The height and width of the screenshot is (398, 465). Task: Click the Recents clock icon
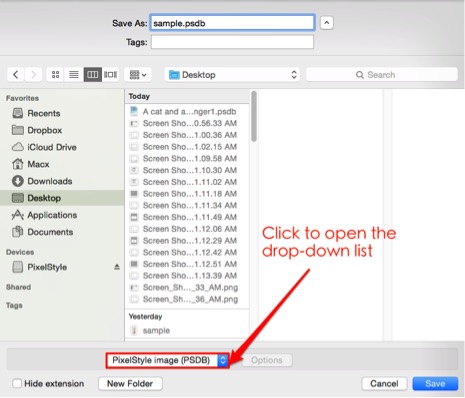click(18, 113)
